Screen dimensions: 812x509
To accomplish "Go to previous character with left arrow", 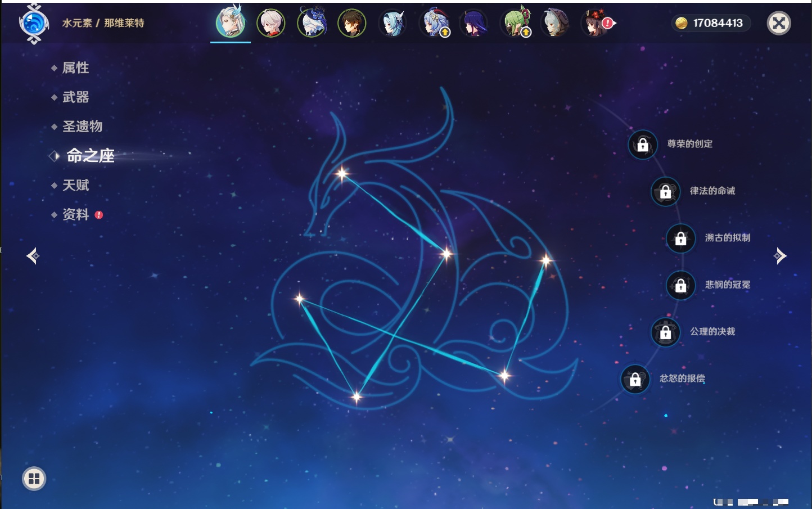I will [33, 256].
